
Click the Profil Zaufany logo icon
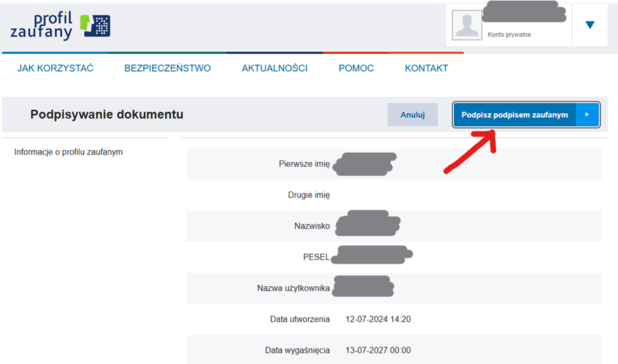[95, 26]
